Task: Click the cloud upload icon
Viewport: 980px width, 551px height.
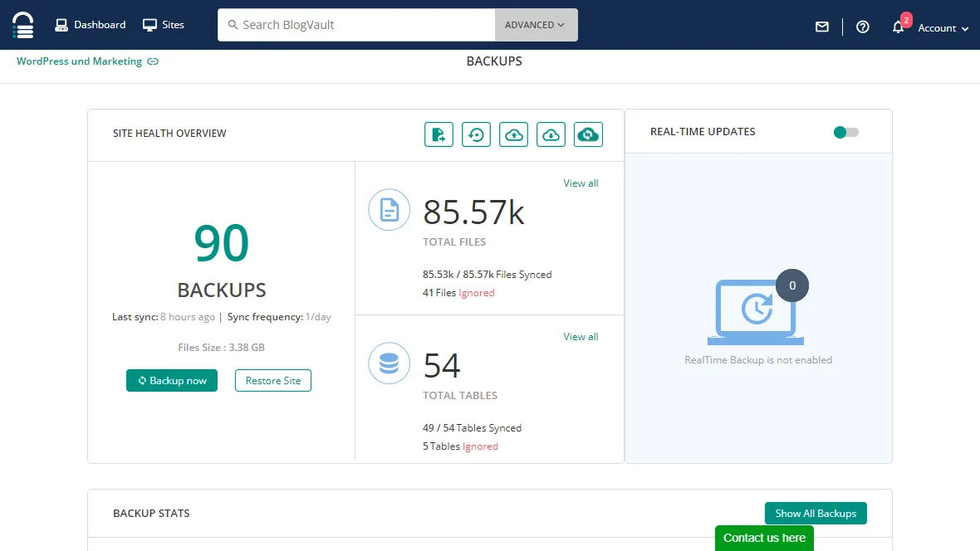Action: 514,134
